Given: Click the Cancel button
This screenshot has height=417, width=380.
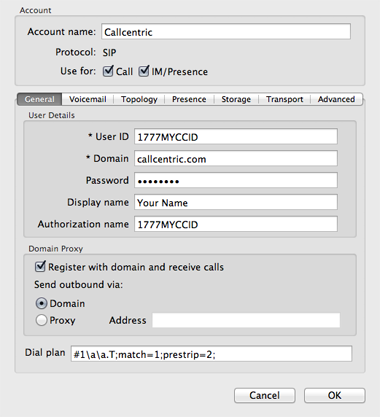Looking at the screenshot, I should coord(265,395).
